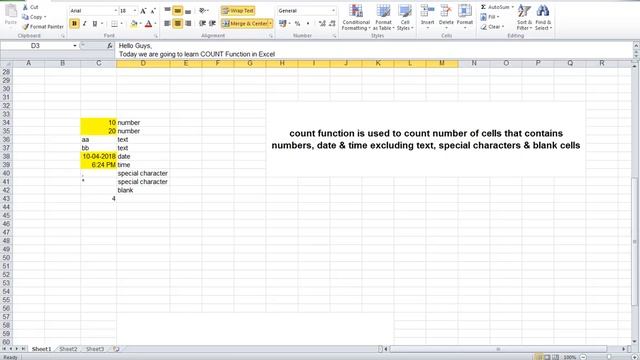Click the Cut scissors button
The width and height of the screenshot is (640, 360).
click(31, 7)
